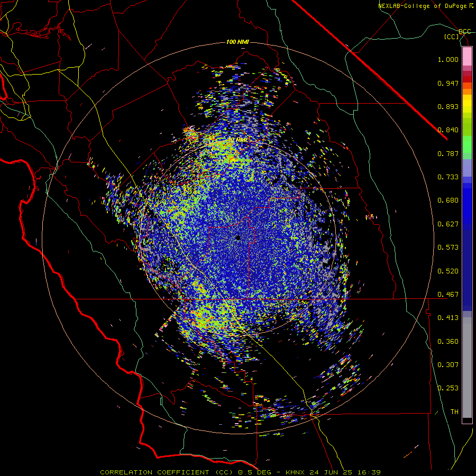Click the 0.573 scale value
The image size is (476, 476).
pos(448,248)
